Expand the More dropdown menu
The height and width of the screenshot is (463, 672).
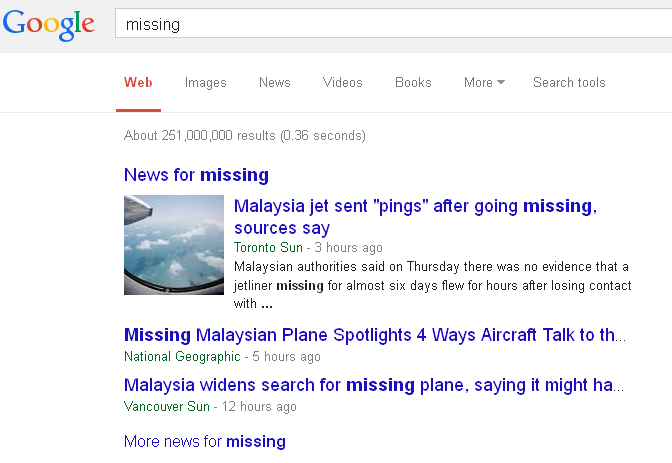click(x=484, y=83)
